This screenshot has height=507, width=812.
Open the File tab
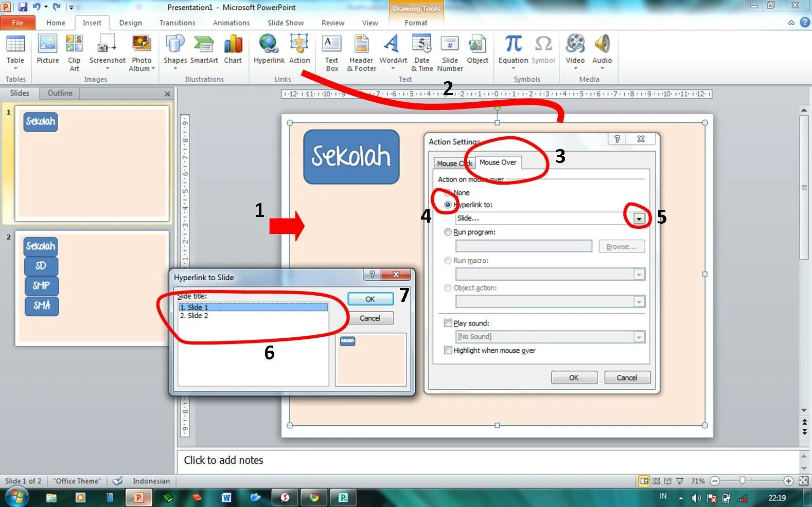17,23
